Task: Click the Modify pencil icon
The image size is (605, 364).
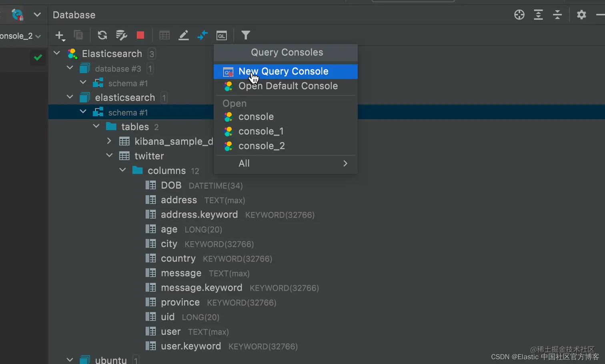Action: click(184, 35)
